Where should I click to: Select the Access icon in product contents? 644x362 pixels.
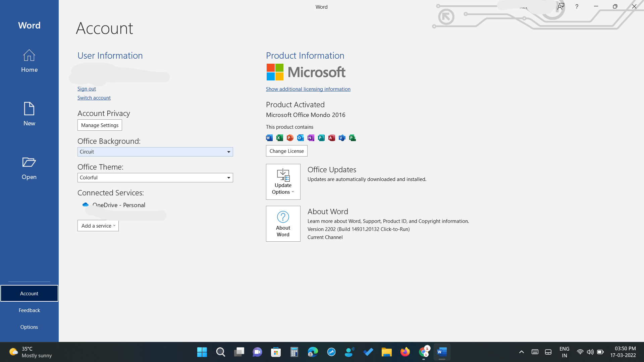click(x=331, y=138)
